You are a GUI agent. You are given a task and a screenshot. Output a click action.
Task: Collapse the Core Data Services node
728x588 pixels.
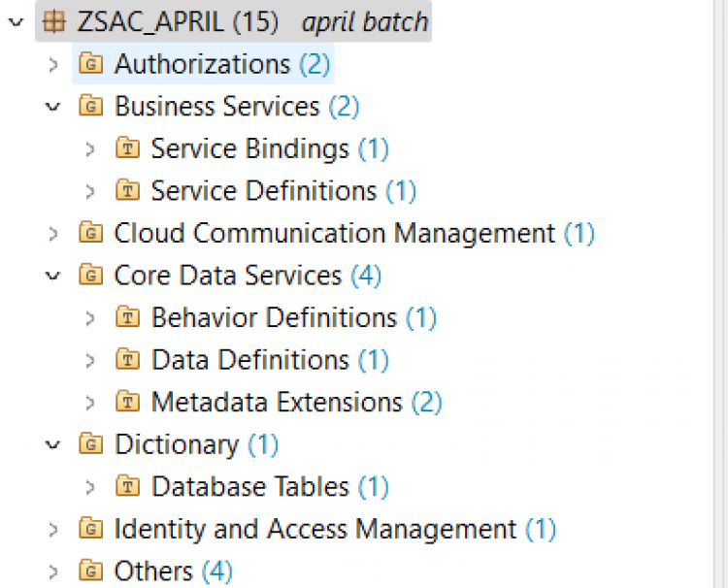[x=53, y=277]
